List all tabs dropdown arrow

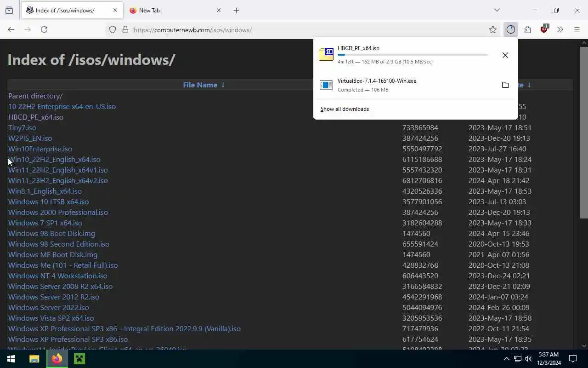point(497,10)
